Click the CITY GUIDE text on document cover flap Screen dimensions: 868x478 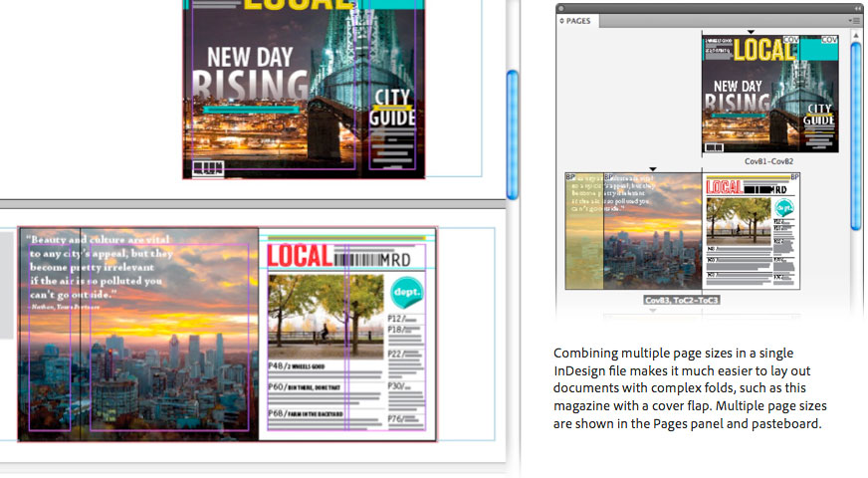392,107
